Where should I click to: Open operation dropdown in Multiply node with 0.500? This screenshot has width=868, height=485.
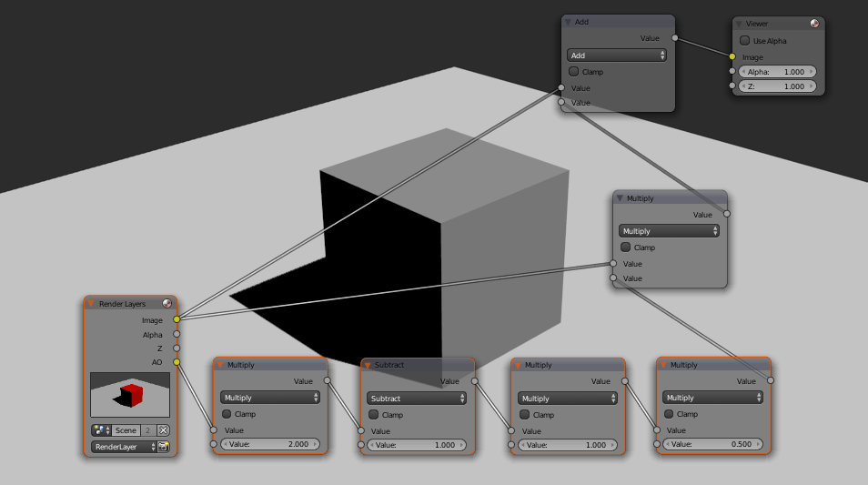pyautogui.click(x=712, y=398)
